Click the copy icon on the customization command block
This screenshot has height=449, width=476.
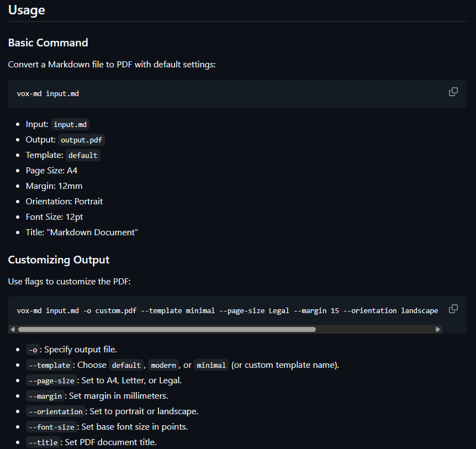point(453,309)
